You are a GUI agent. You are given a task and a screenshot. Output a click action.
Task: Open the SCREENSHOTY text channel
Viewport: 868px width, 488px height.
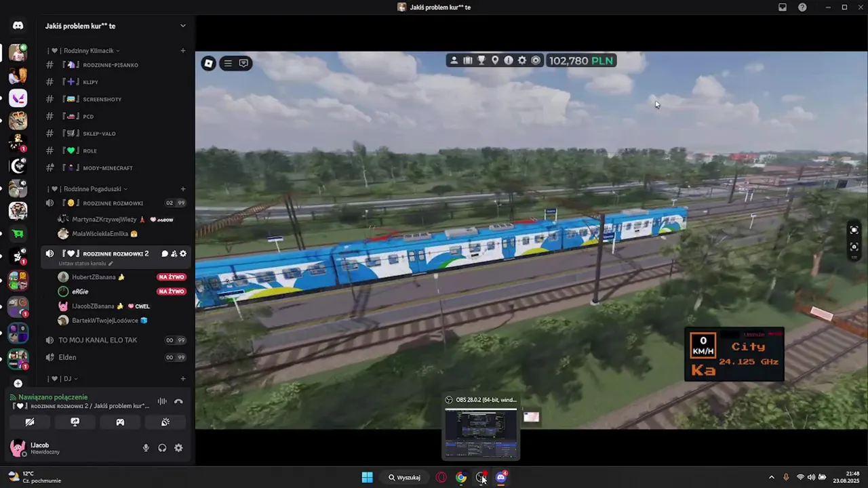pyautogui.click(x=116, y=99)
